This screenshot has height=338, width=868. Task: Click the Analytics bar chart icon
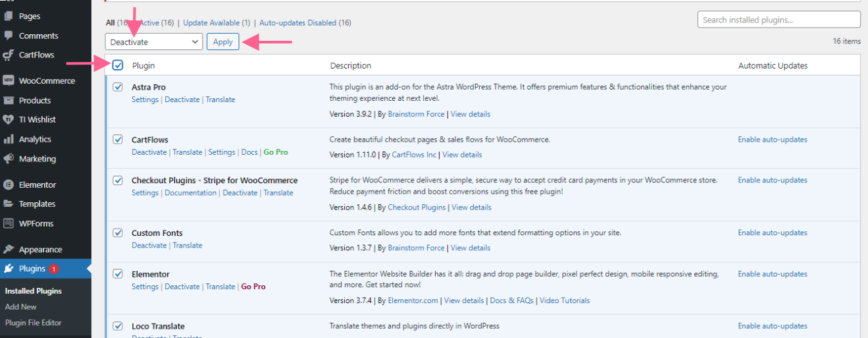8,139
